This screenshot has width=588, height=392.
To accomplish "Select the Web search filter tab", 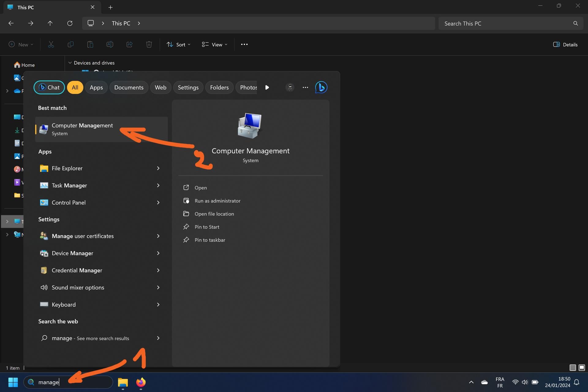I will tap(160, 87).
